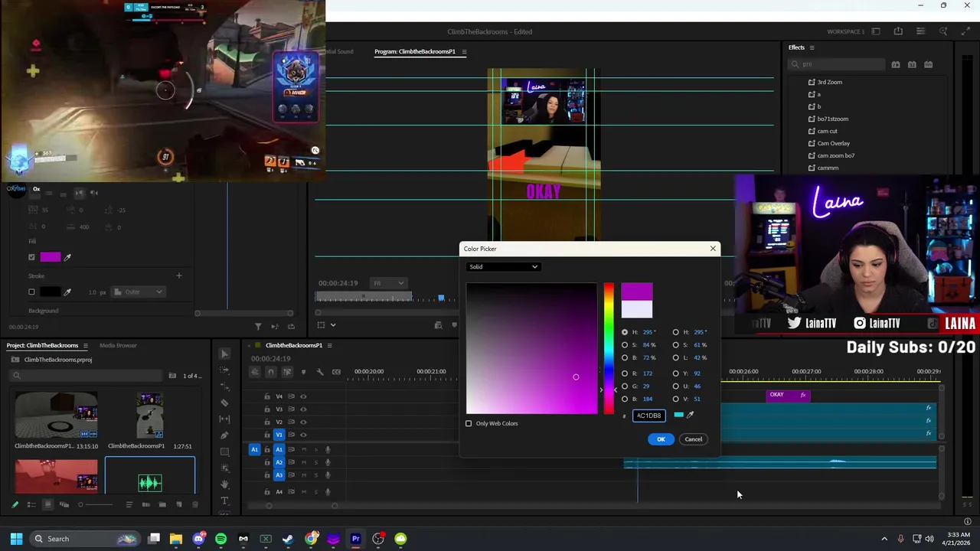
Task: Choose the Track Select Forward tool
Action: [224, 370]
